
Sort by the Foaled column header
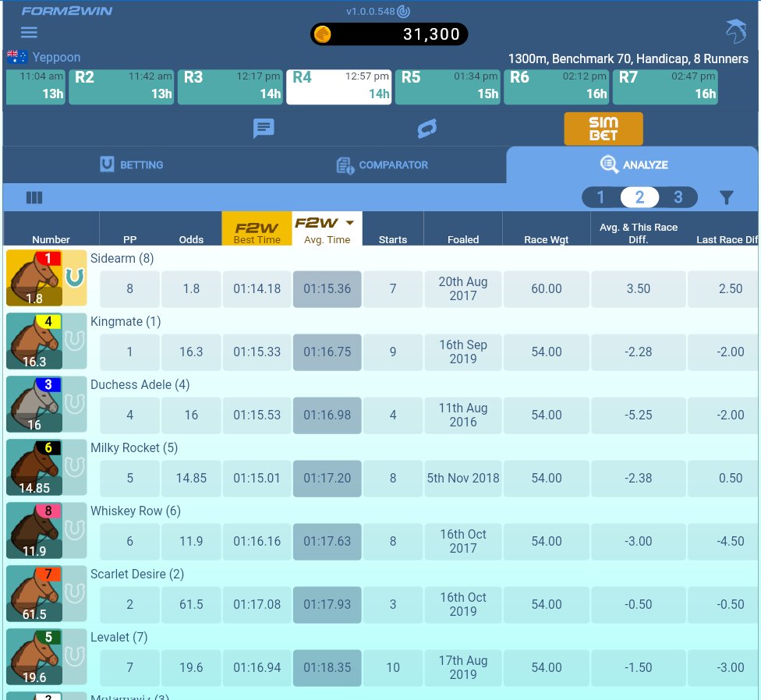[463, 239]
